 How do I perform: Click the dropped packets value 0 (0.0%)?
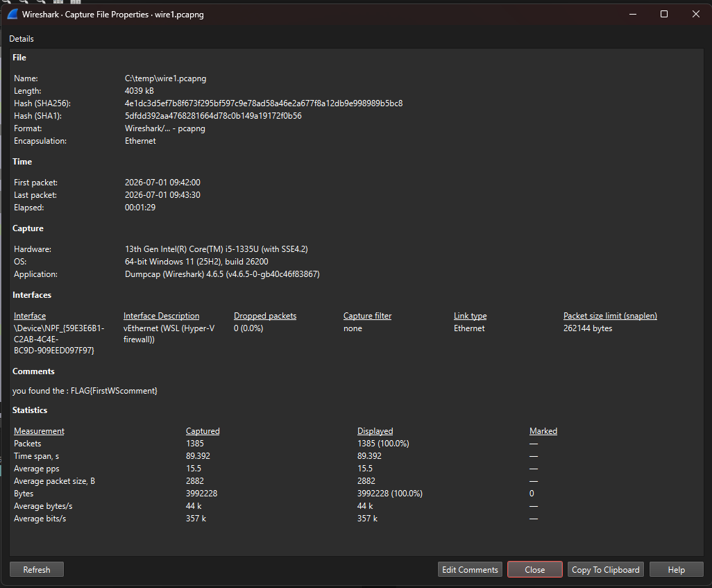pyautogui.click(x=248, y=328)
